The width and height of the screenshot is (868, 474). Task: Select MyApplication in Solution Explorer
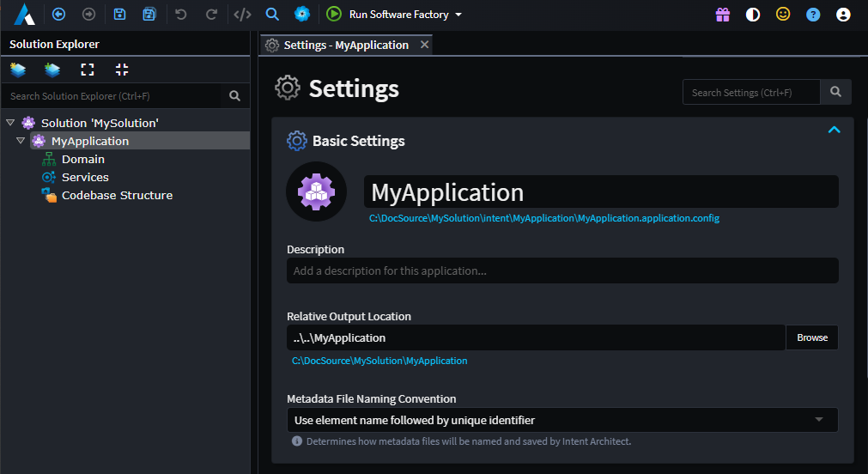(90, 141)
